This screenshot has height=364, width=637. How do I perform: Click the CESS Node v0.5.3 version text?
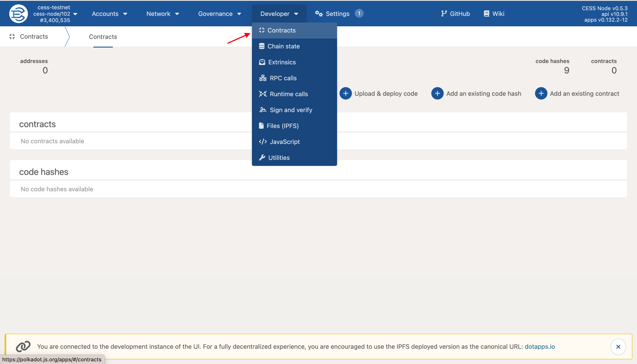tap(604, 8)
